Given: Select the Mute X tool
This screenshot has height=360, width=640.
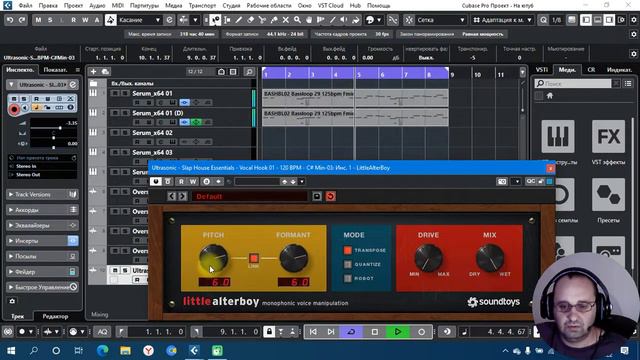Looking at the screenshot, I should pyautogui.click(x=286, y=20).
